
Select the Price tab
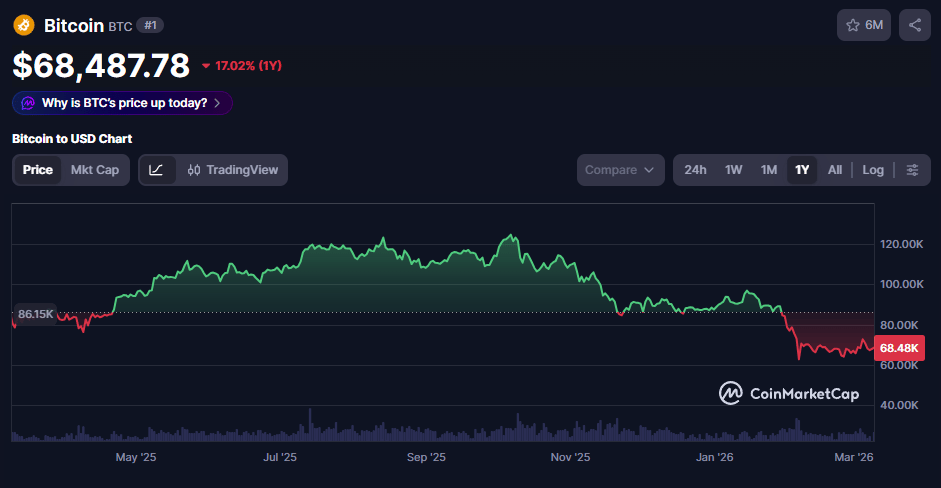tap(37, 170)
